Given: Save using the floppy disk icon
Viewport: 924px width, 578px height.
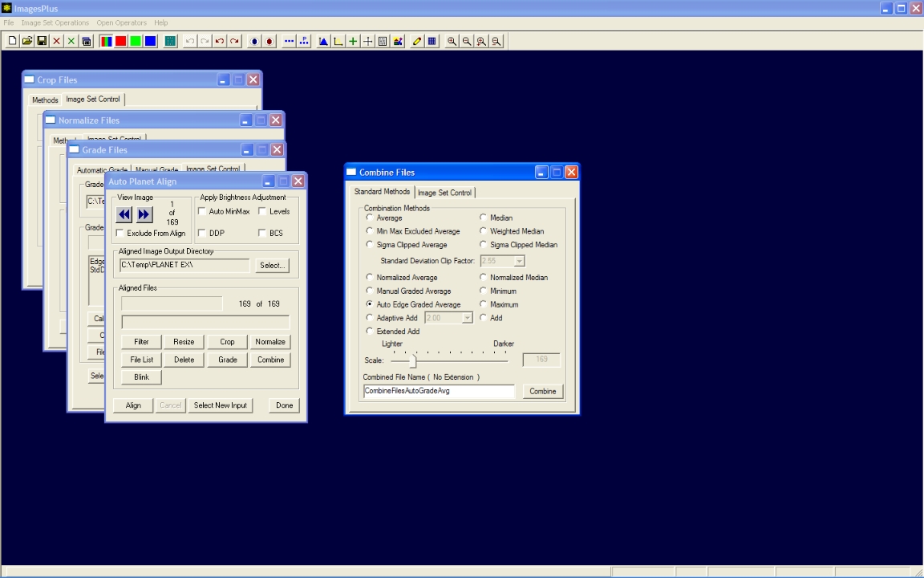Looking at the screenshot, I should pyautogui.click(x=42, y=41).
